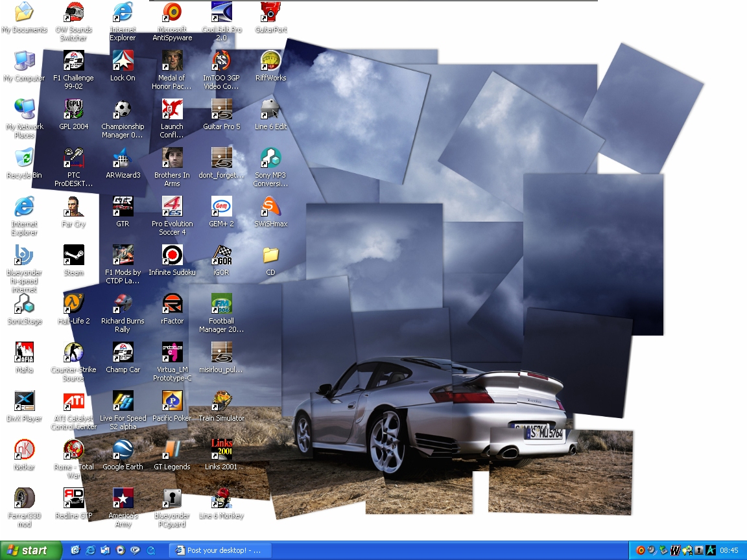Open Championship Manager shortcut
Image resolution: width=747 pixels, height=560 pixels.
click(123, 109)
